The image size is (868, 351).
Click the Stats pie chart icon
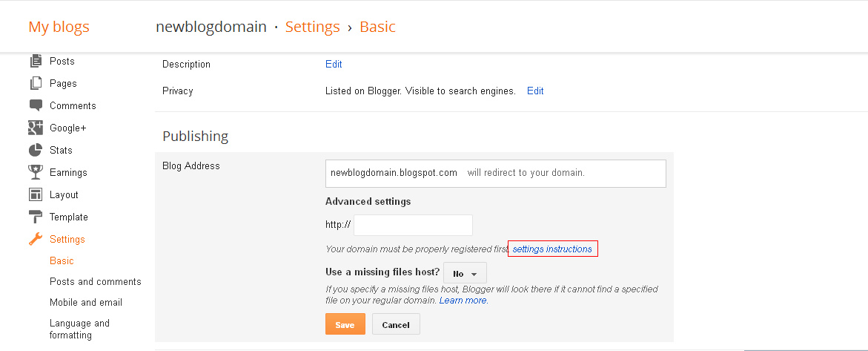pos(36,151)
